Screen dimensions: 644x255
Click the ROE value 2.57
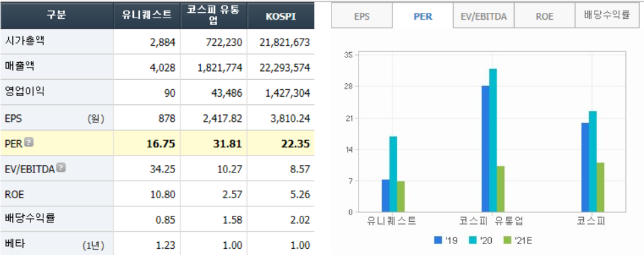(233, 195)
